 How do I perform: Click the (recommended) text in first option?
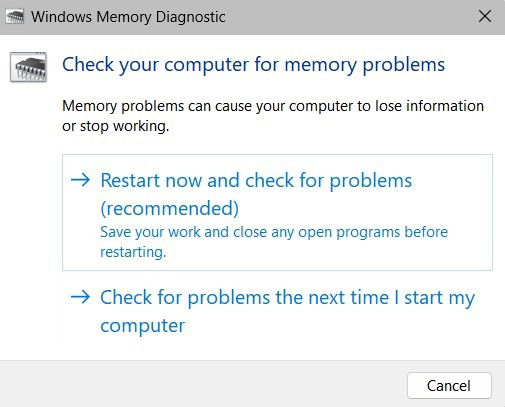(170, 209)
